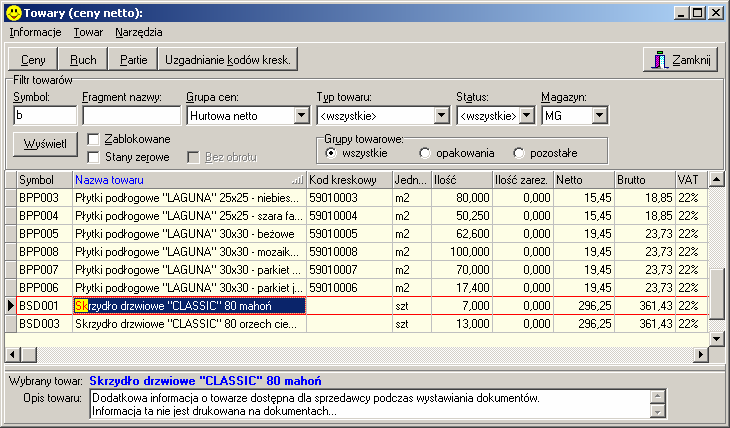
Task: Click the Nazwa towaru column header
Action: click(x=189, y=180)
